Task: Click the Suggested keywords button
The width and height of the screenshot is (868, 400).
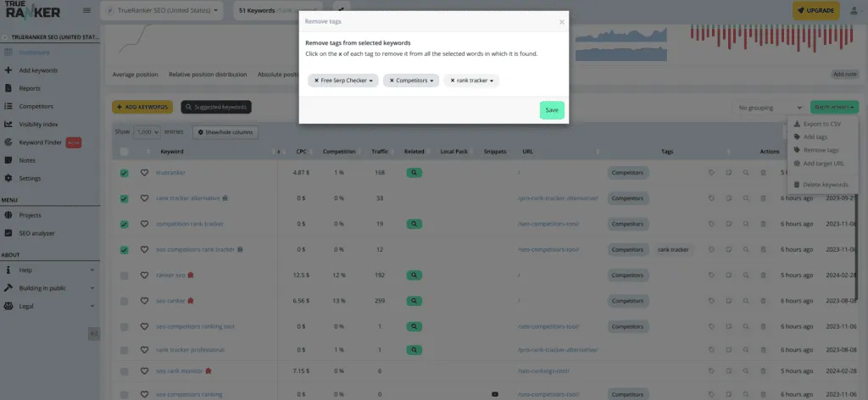Action: 216,107
